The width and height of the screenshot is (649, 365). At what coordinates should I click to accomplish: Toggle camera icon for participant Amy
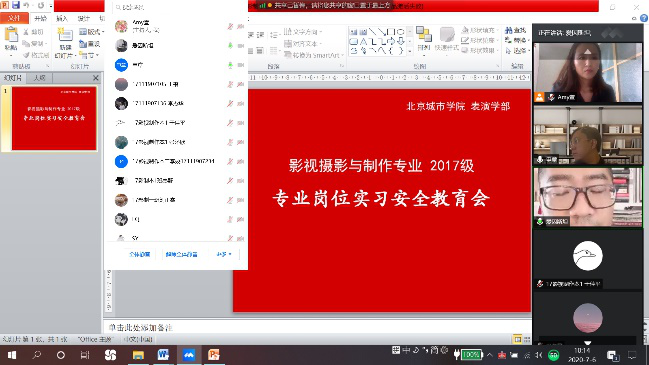240,26
